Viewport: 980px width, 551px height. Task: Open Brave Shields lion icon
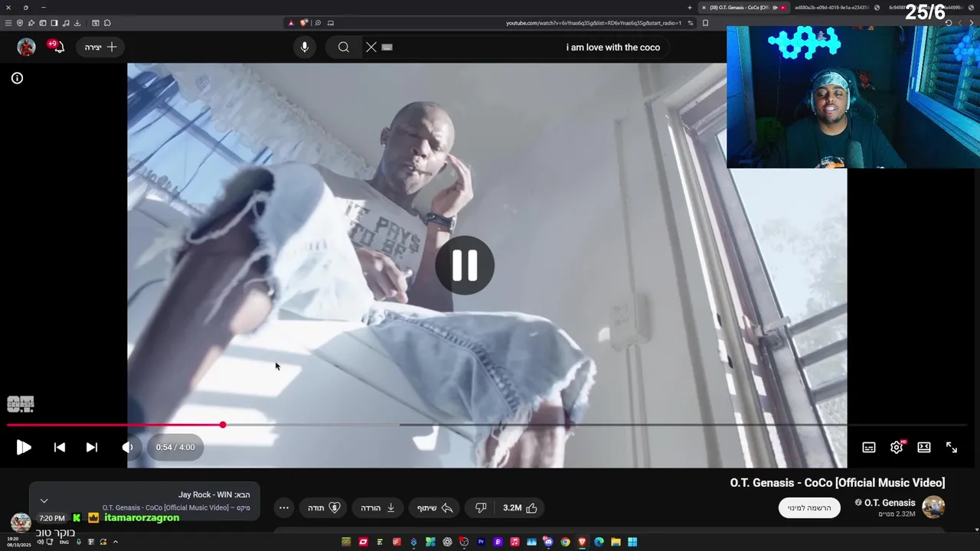pyautogui.click(x=304, y=23)
